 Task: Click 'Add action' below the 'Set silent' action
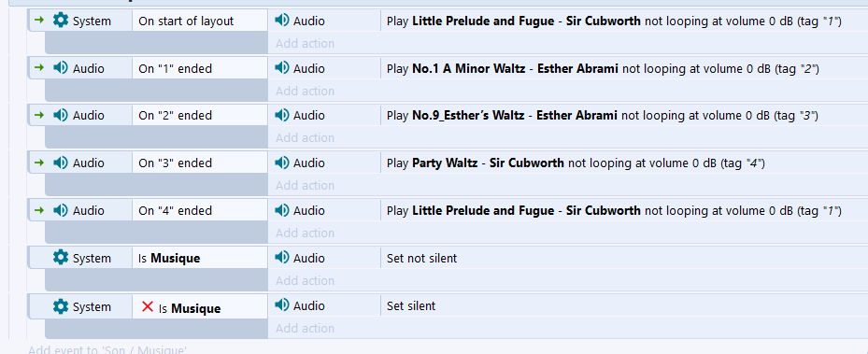[305, 328]
